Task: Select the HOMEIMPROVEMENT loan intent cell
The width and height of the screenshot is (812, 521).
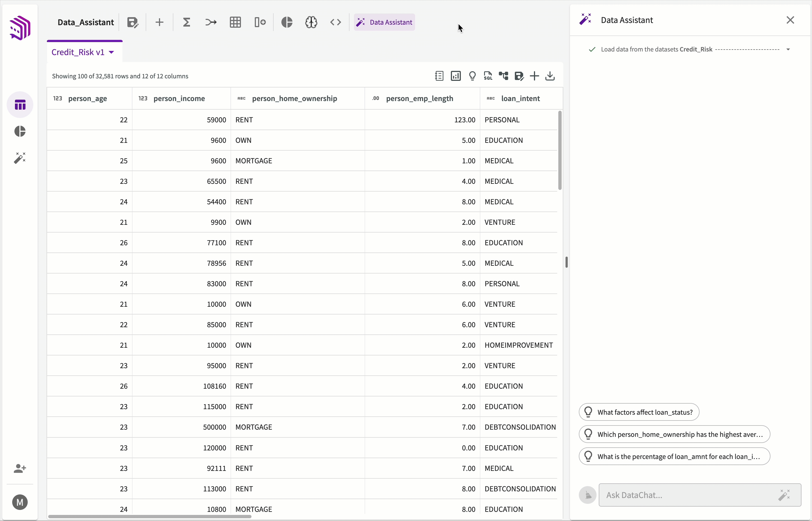Action: [518, 345]
